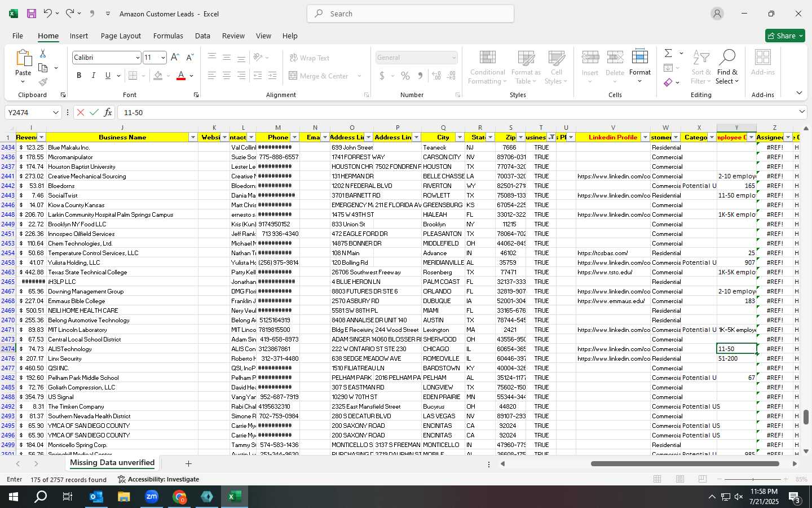
Task: Open Format as Table gallery
Action: click(526, 67)
